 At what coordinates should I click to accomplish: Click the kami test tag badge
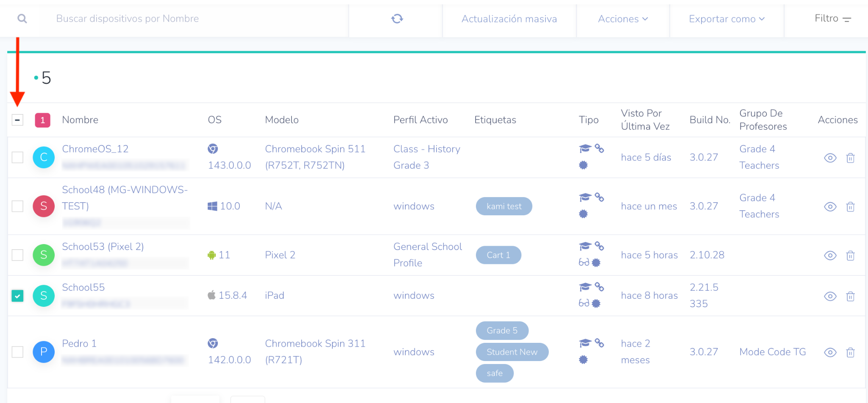[x=504, y=206]
